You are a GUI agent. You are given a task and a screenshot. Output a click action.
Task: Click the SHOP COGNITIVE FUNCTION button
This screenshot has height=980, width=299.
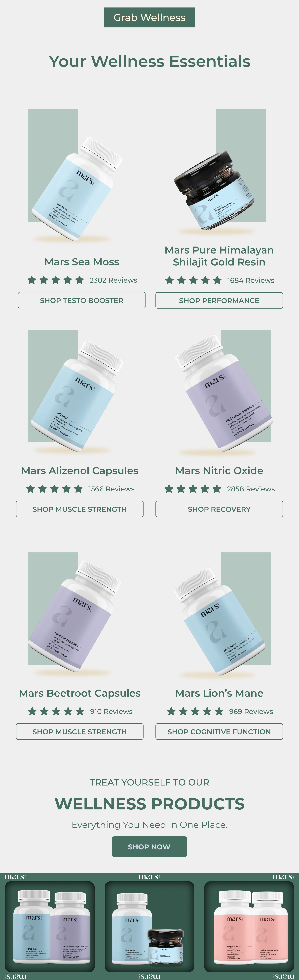pos(219,732)
